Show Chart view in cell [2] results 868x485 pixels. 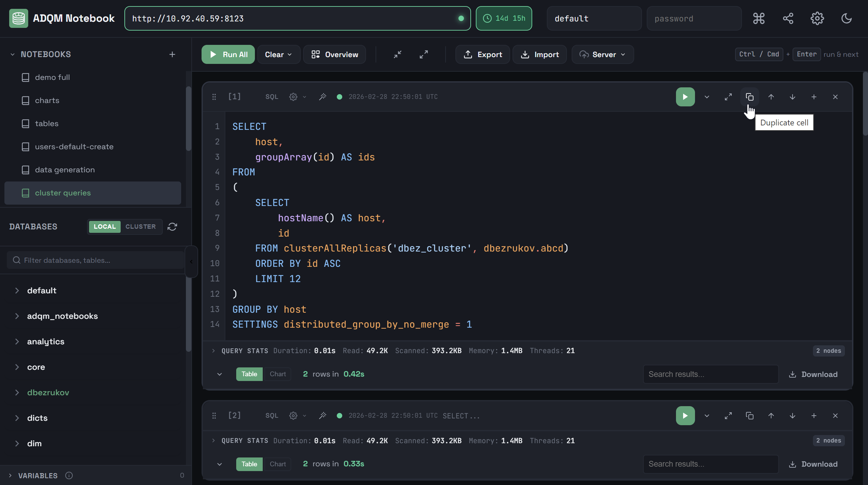tap(278, 464)
